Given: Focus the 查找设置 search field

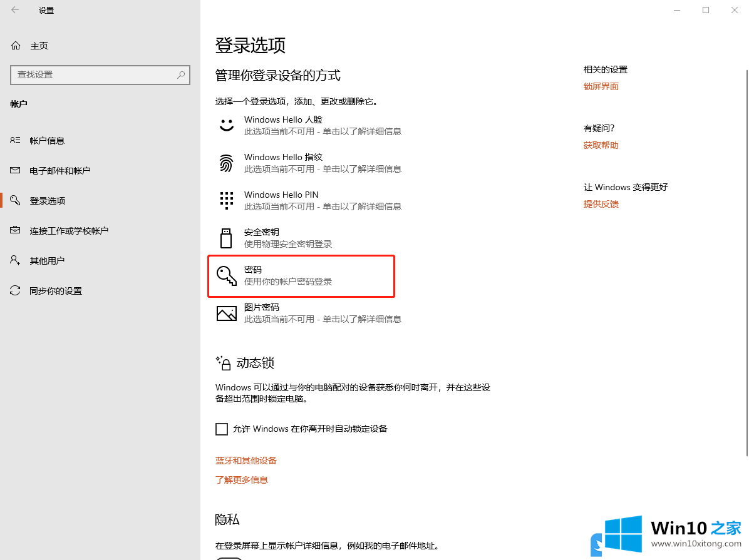Looking at the screenshot, I should 100,75.
